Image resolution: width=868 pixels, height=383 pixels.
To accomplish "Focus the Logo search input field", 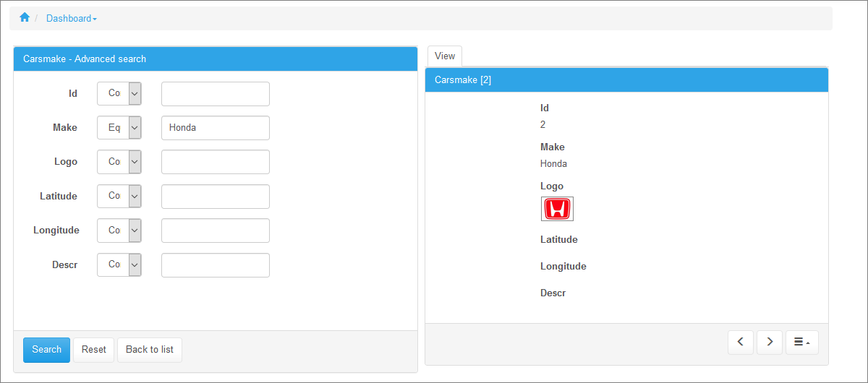I will coord(216,162).
